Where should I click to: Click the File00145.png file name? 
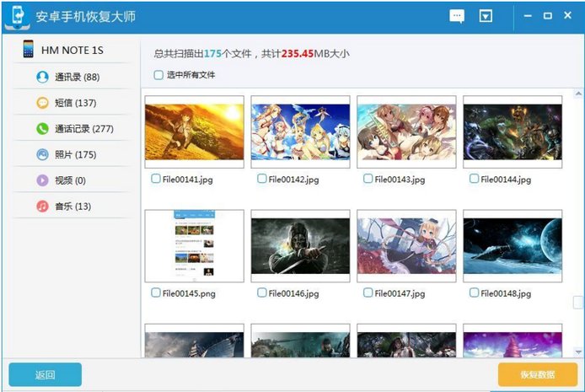click(189, 293)
